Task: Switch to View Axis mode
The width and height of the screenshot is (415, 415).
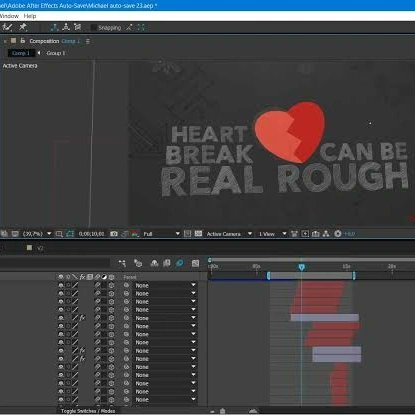Action: 77,27
